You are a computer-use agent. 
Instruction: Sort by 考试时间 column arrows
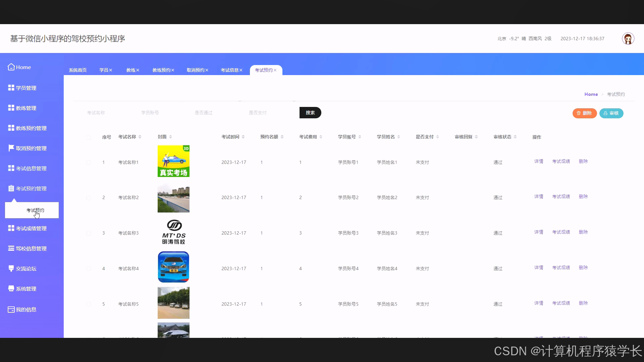(243, 137)
